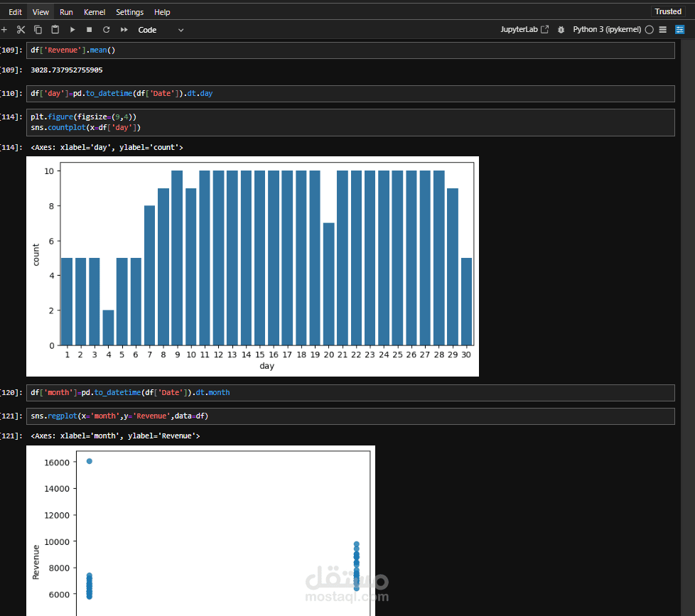Expand cell type selector chevron arrow

pyautogui.click(x=181, y=30)
